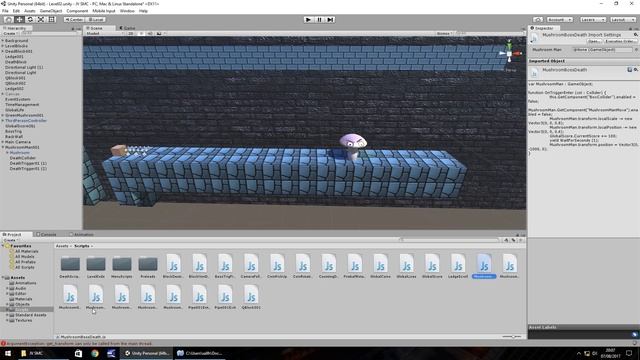Select All Materials favorite
The image size is (640, 360).
click(x=27, y=251)
